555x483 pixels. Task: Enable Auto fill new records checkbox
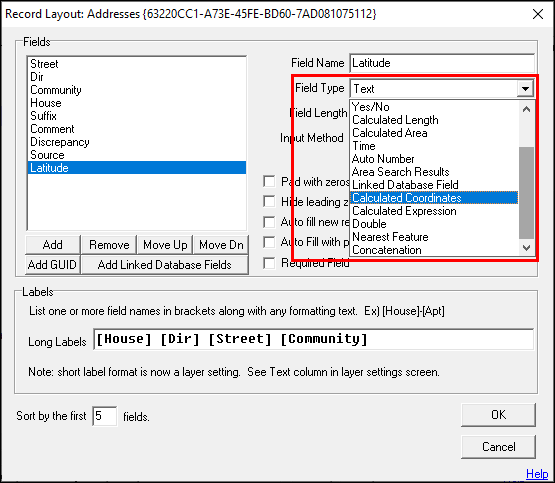(269, 222)
